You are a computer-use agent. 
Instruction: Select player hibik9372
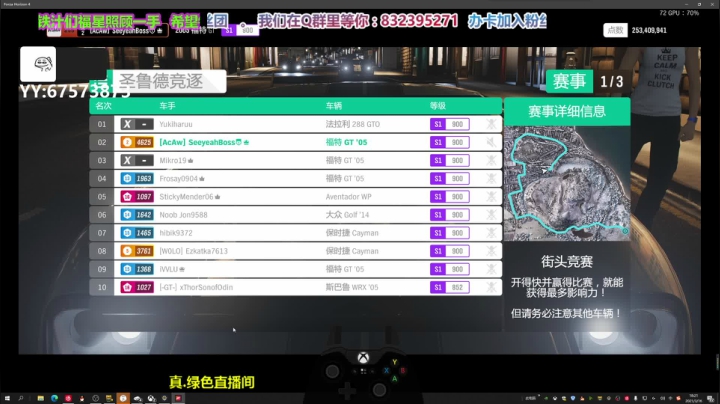tap(296, 233)
